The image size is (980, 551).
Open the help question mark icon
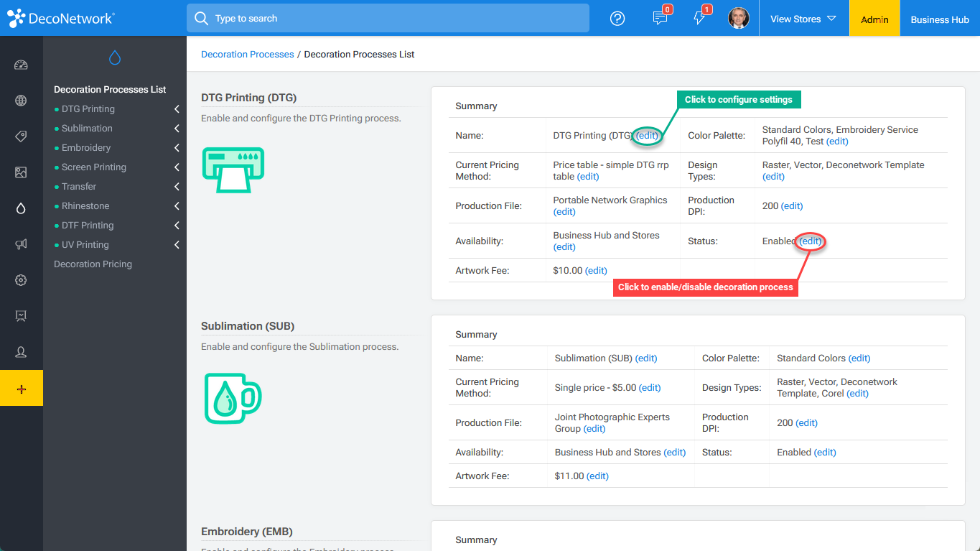pyautogui.click(x=617, y=18)
